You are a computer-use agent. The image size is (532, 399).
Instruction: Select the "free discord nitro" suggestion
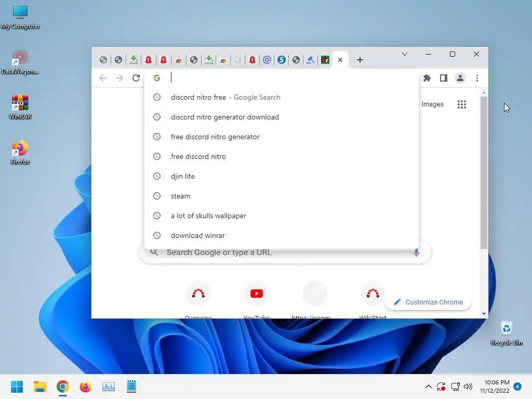click(x=282, y=156)
